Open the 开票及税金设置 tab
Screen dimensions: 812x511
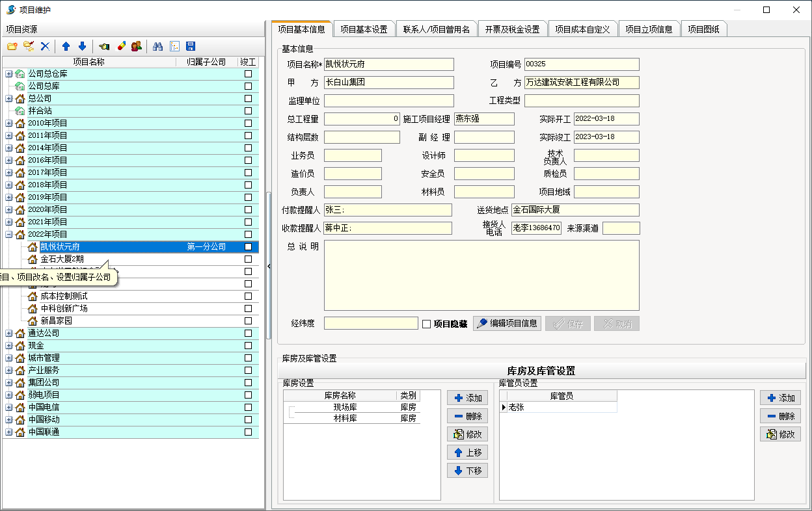pyautogui.click(x=512, y=29)
